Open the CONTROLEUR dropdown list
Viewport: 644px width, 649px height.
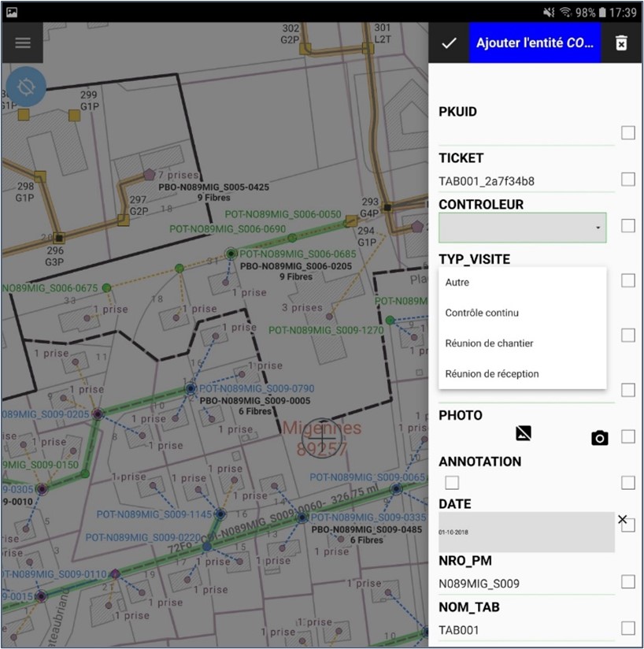tap(523, 228)
